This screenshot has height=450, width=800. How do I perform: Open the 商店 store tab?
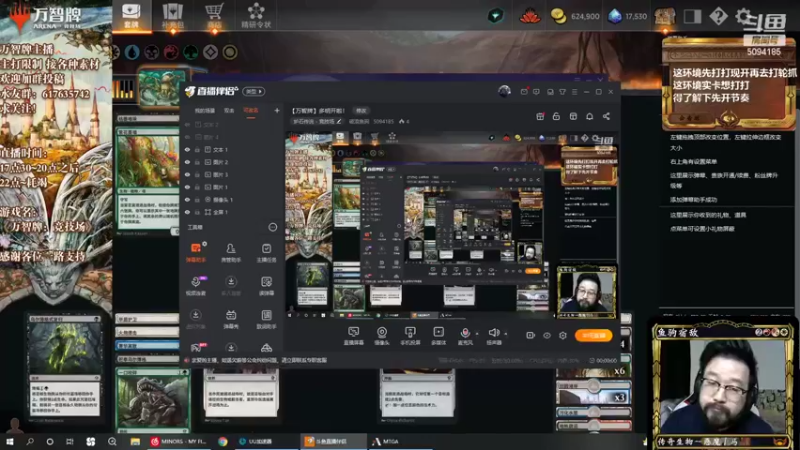214,15
